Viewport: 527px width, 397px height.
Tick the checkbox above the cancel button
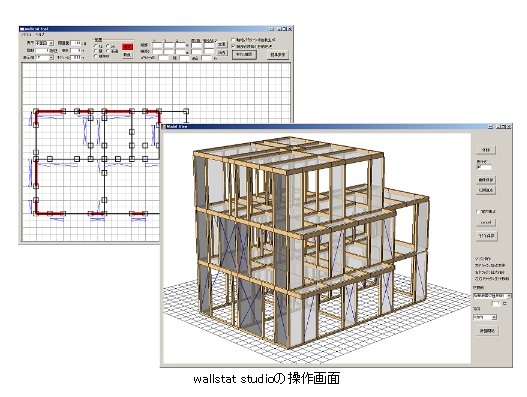478,211
